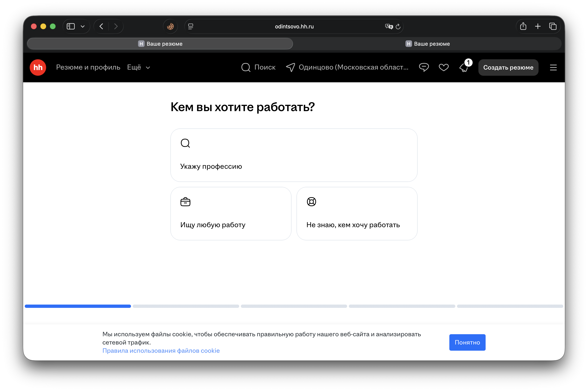Switch to the second Ваше резюме tab
Viewport: 588px width, 391px height.
[x=427, y=44]
